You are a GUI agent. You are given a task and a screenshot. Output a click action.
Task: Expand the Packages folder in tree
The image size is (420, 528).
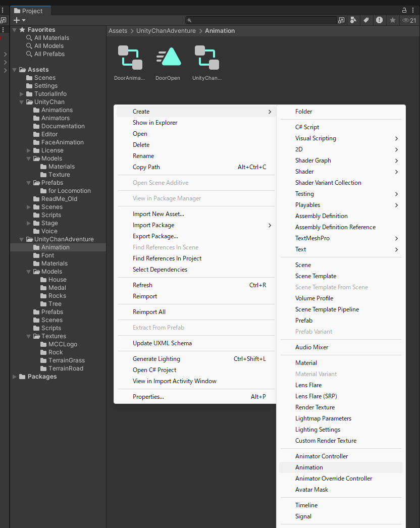15,377
